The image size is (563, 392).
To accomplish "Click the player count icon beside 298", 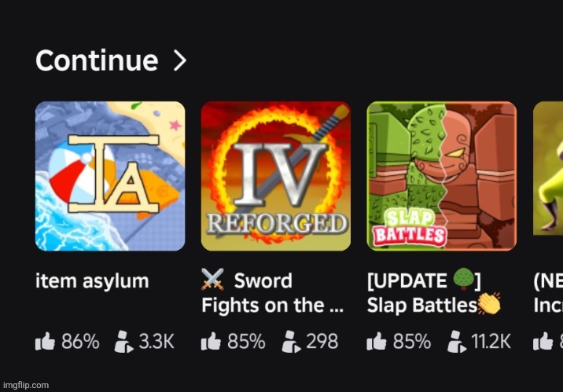I will pyautogui.click(x=291, y=342).
